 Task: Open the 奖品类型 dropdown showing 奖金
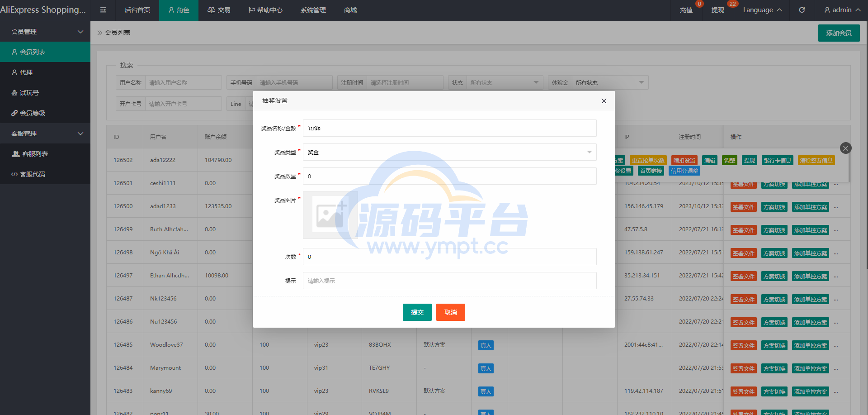449,152
